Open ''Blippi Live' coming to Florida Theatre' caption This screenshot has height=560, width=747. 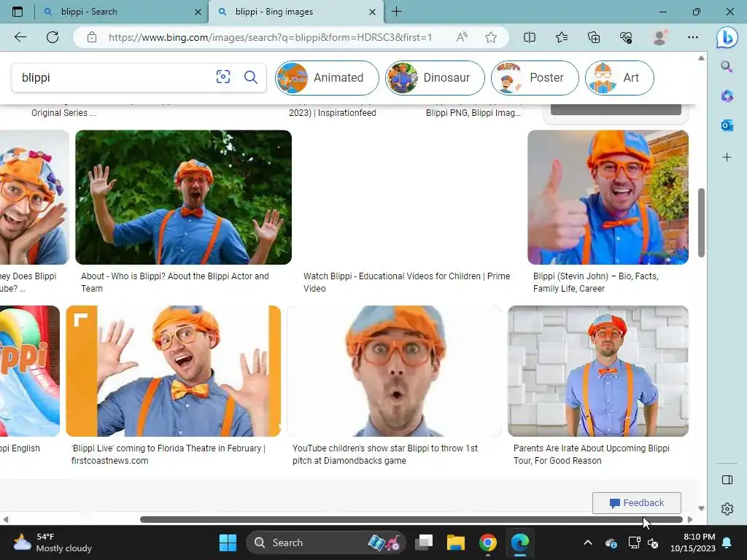tap(169, 454)
